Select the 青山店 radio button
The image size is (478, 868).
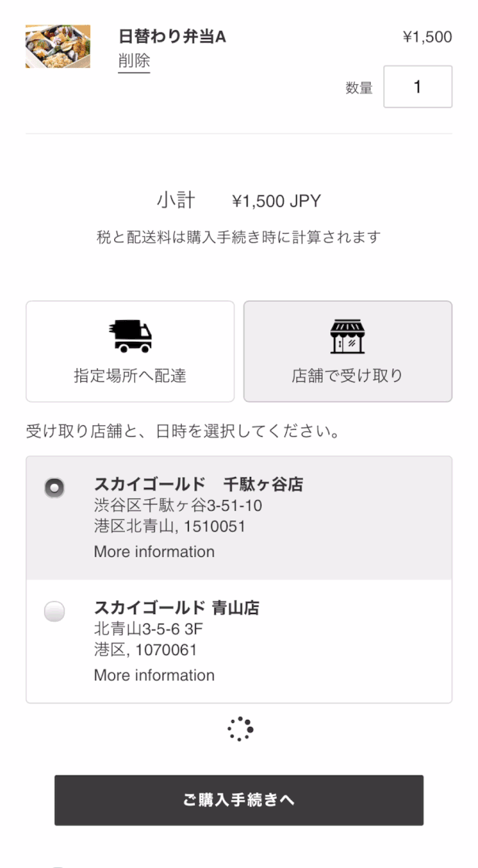[x=55, y=611]
